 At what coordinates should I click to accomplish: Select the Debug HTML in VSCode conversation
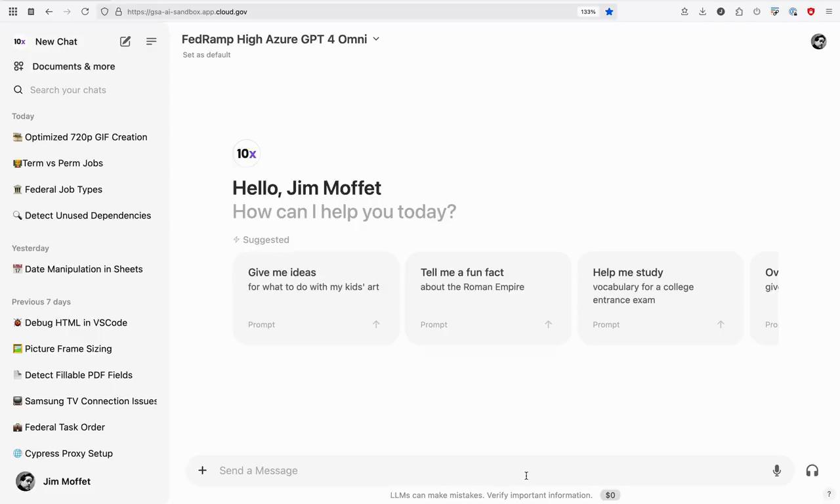pyautogui.click(x=75, y=322)
